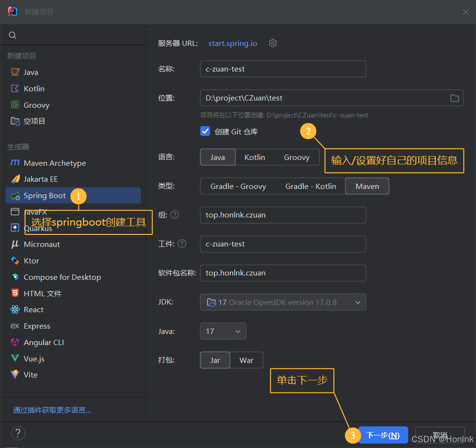
Task: Click the Express ex icon
Action: click(x=15, y=326)
